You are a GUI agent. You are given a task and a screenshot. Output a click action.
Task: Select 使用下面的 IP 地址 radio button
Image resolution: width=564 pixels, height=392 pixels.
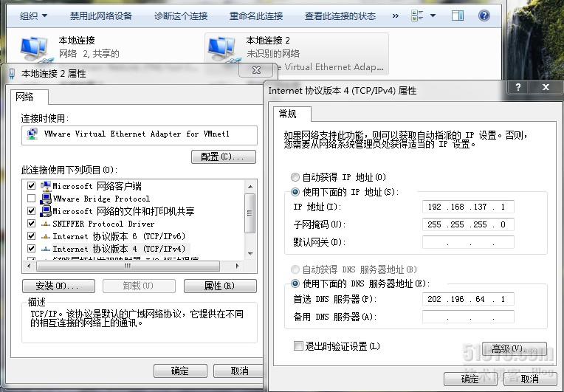295,192
